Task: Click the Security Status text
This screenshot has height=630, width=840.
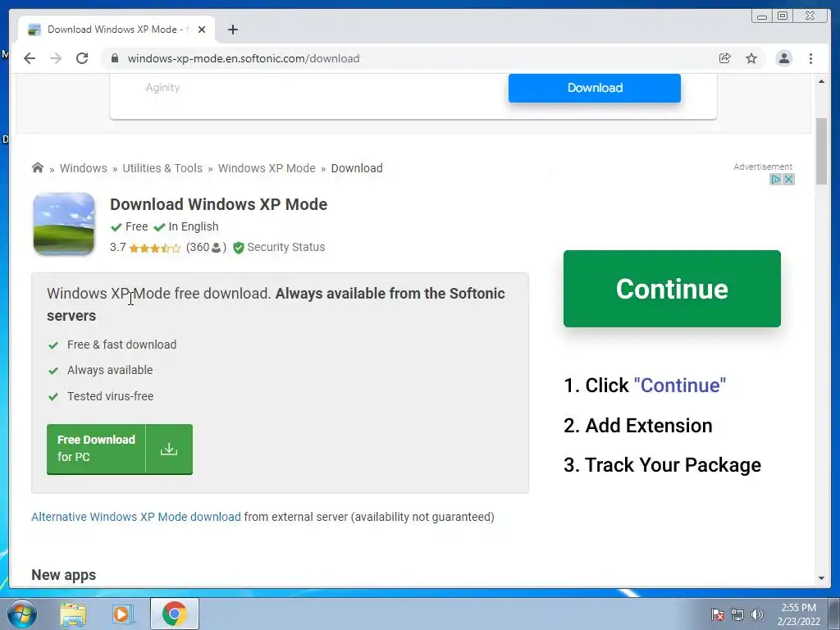Action: coord(286,247)
